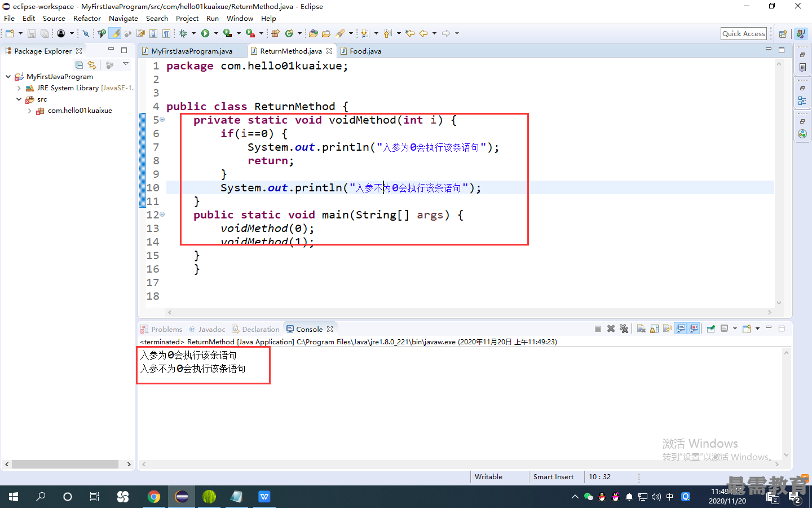Viewport: 812px width, 508px height.
Task: Click Remove All Terminated Launches icon
Action: tap(624, 329)
